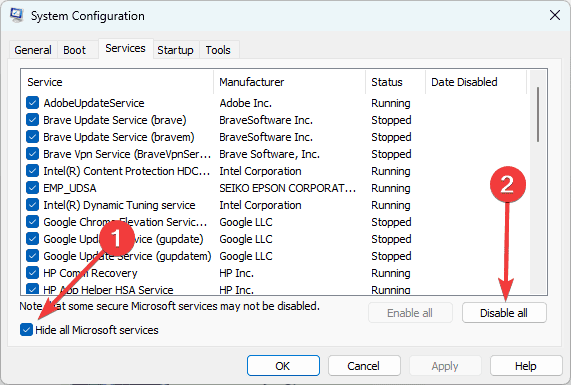Switch to the General tab
This screenshot has width=571, height=385.
(33, 50)
